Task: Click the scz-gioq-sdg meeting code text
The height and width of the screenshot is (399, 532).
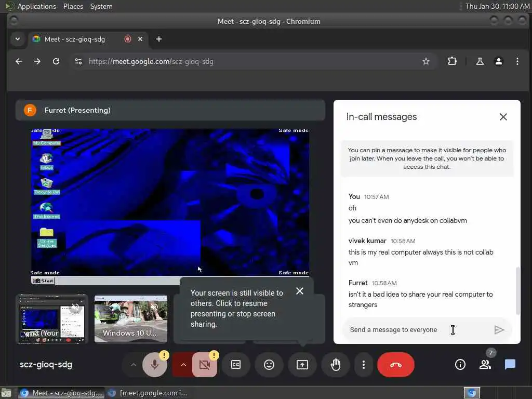Action: 46,365
